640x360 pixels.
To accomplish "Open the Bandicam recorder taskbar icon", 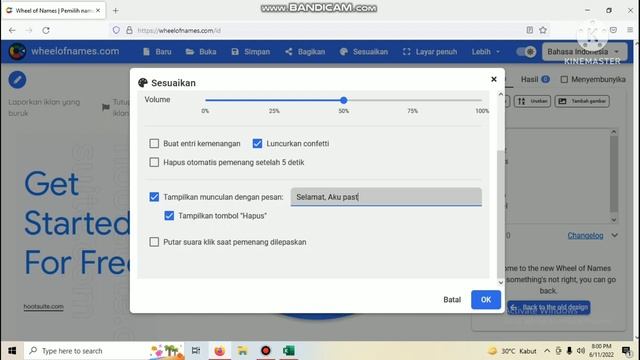I will (266, 351).
